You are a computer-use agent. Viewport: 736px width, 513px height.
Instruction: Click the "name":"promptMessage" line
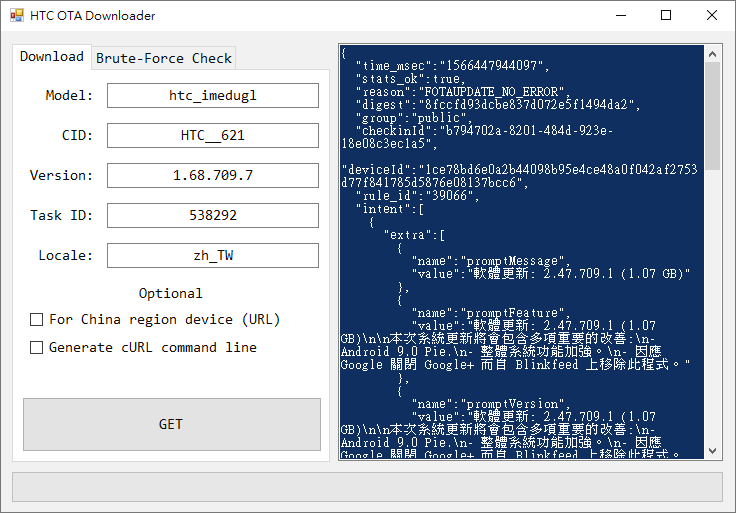click(491, 260)
